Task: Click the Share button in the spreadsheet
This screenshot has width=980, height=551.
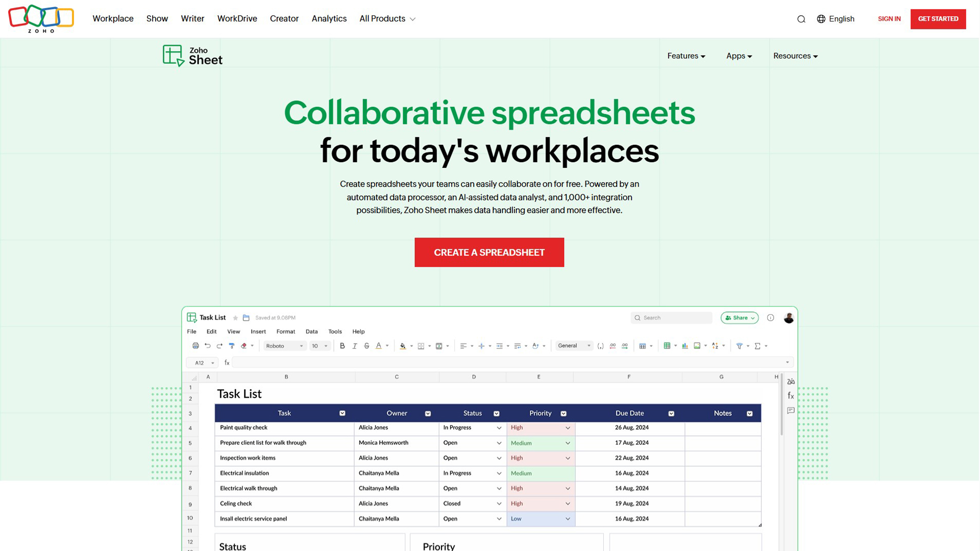Action: (x=740, y=318)
